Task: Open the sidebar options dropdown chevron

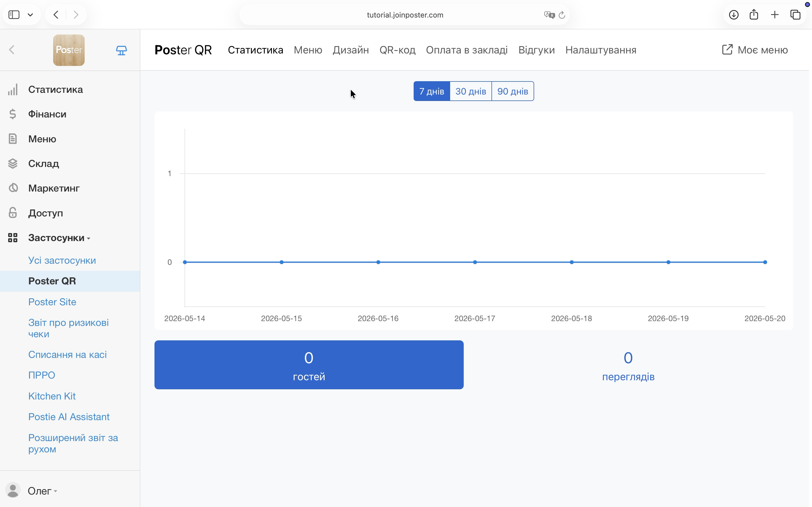Action: 31,15
